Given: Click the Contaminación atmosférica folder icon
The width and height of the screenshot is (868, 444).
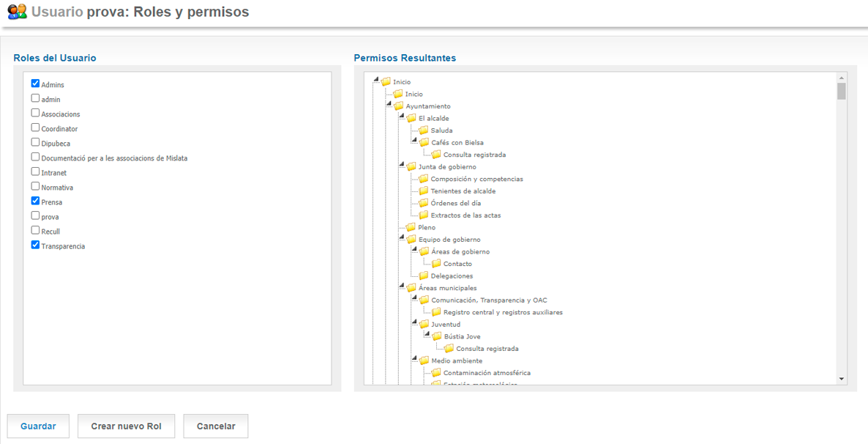Looking at the screenshot, I should point(436,373).
